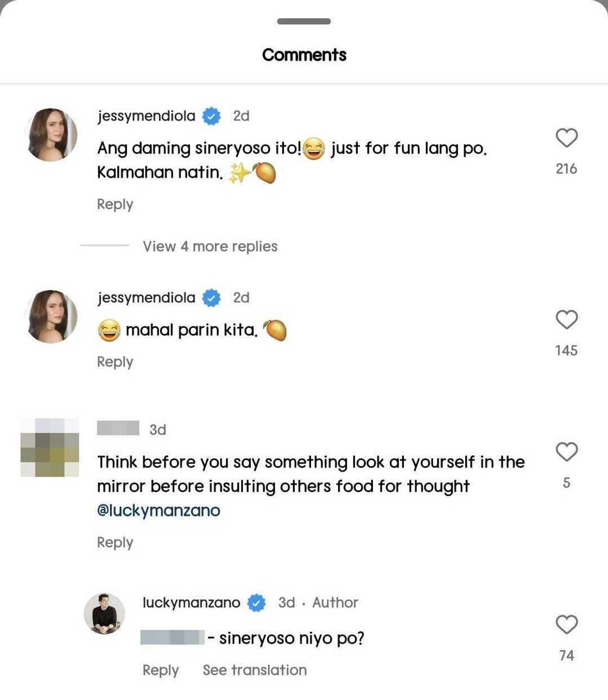Image resolution: width=608 pixels, height=700 pixels.
Task: Grab the Comments sheet drag handle
Action: pyautogui.click(x=304, y=22)
